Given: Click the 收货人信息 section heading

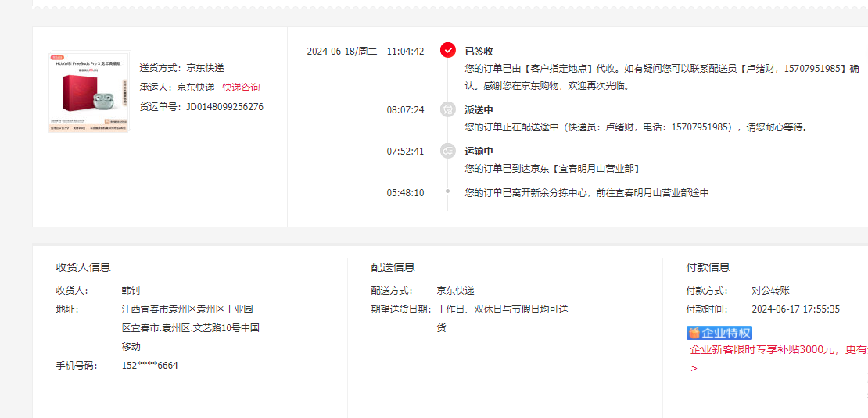Looking at the screenshot, I should tap(84, 267).
